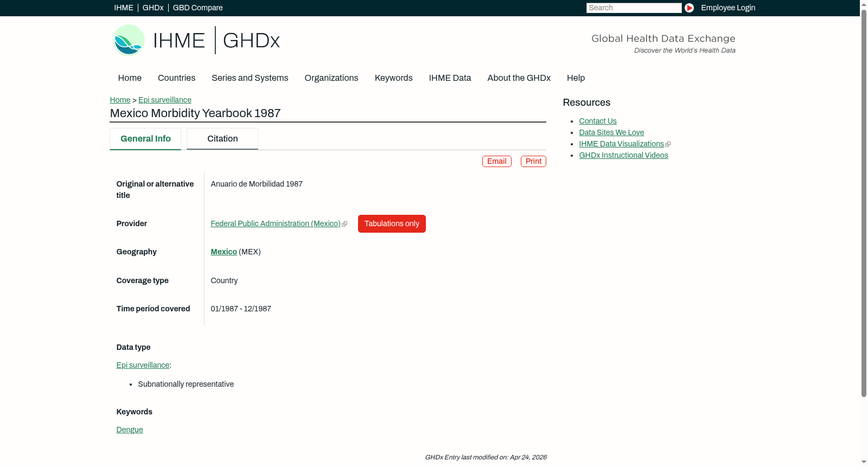Viewport: 868px width, 467px height.
Task: Open IHME Data Visualizations link
Action: (622, 144)
